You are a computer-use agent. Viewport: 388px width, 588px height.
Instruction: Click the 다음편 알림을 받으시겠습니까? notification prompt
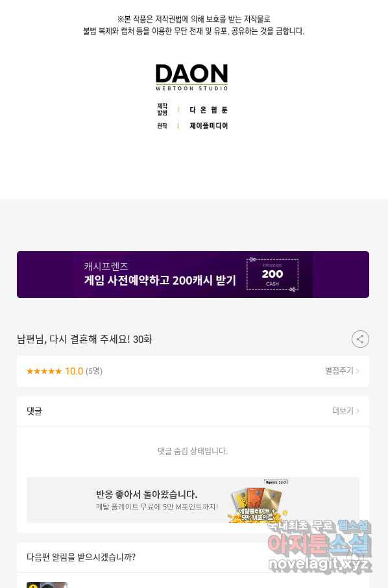[81, 557]
